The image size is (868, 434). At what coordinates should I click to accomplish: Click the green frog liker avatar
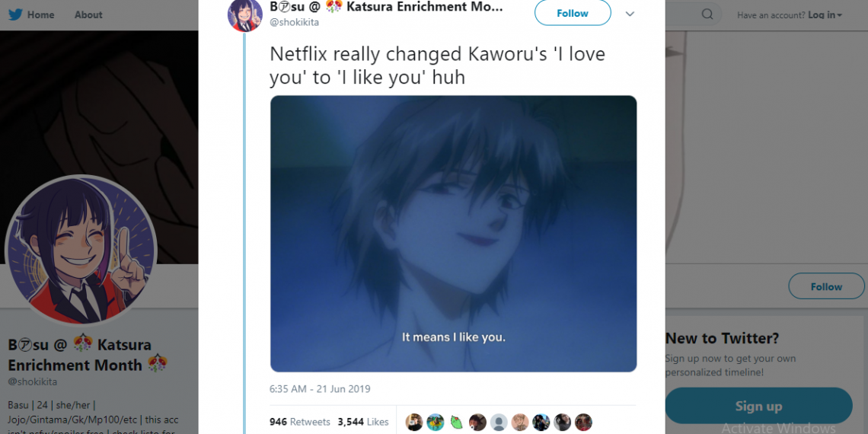(456, 422)
